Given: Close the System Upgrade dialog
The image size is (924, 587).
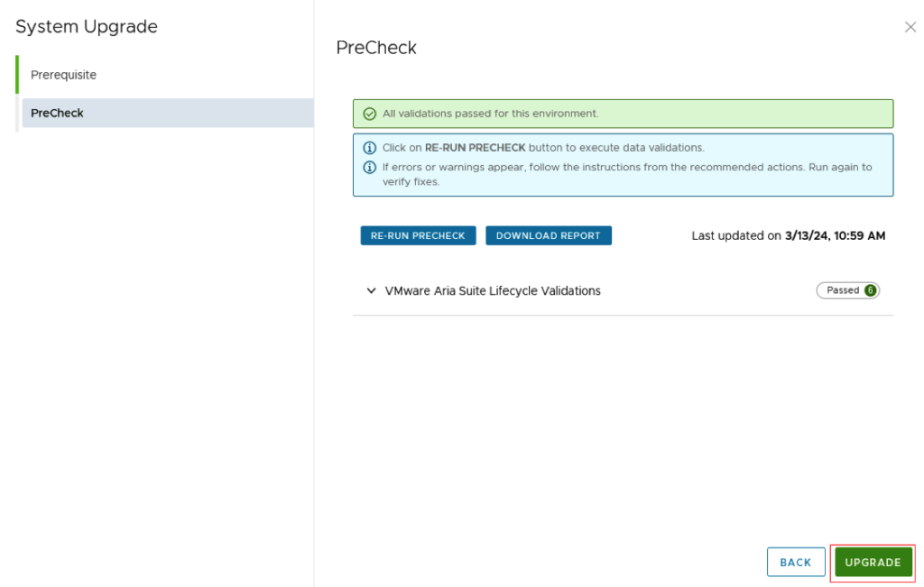Looking at the screenshot, I should click(x=910, y=28).
